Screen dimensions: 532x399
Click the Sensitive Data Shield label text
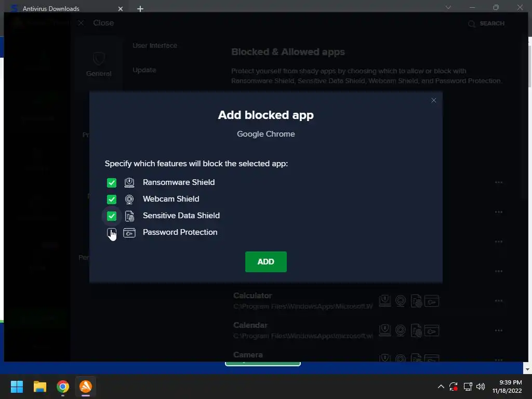point(181,216)
